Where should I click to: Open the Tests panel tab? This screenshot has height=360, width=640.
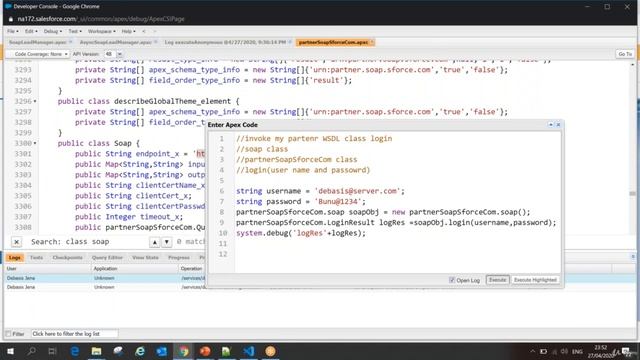(x=36, y=258)
